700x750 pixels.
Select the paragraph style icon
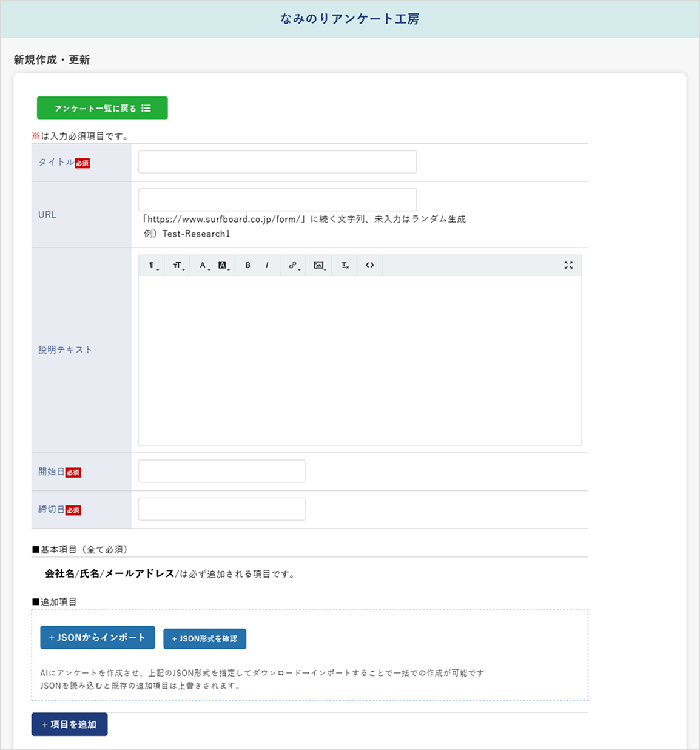tap(150, 265)
